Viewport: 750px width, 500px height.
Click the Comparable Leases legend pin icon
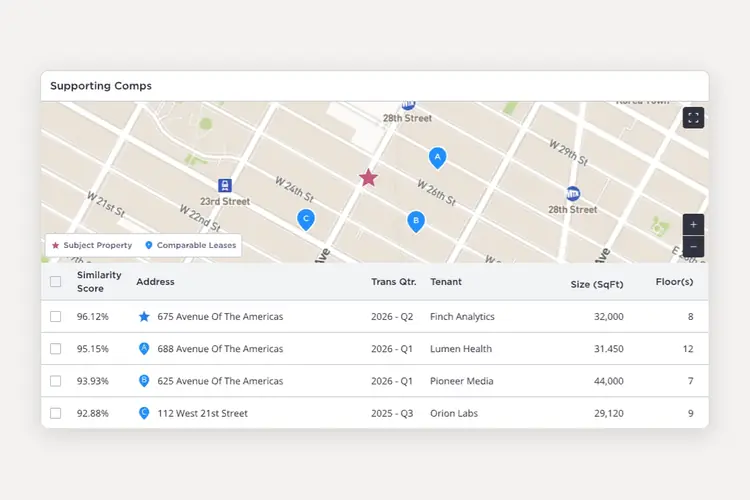[x=149, y=245]
